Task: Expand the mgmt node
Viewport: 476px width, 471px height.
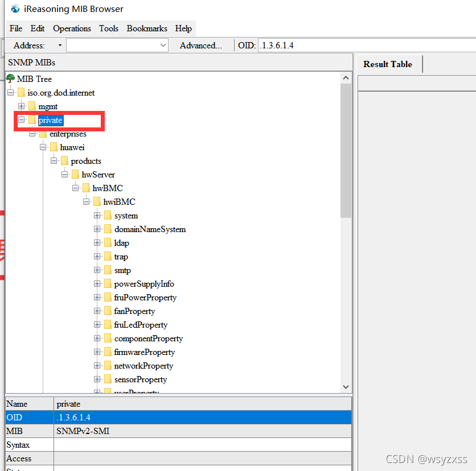Action: (x=21, y=106)
